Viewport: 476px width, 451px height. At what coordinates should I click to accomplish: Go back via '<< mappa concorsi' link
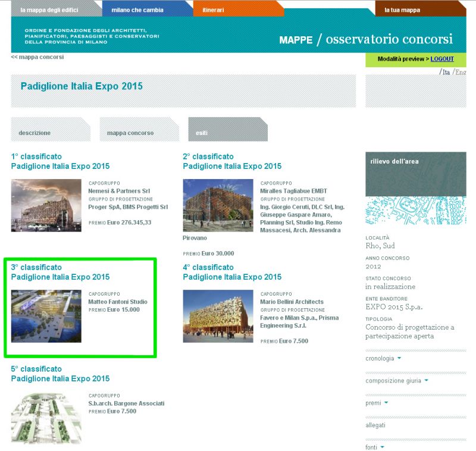click(37, 57)
